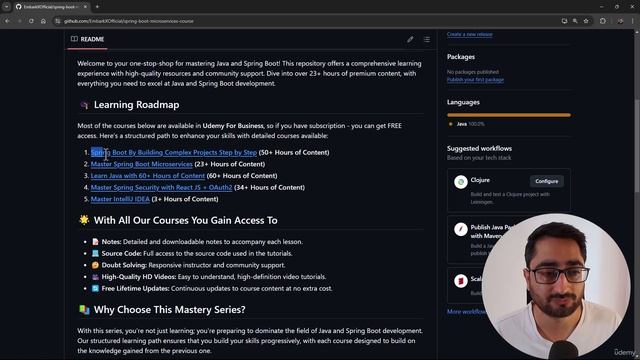This screenshot has width=640, height=360.
Task: Click the (50+ Hours of Content) text
Action: (294, 152)
